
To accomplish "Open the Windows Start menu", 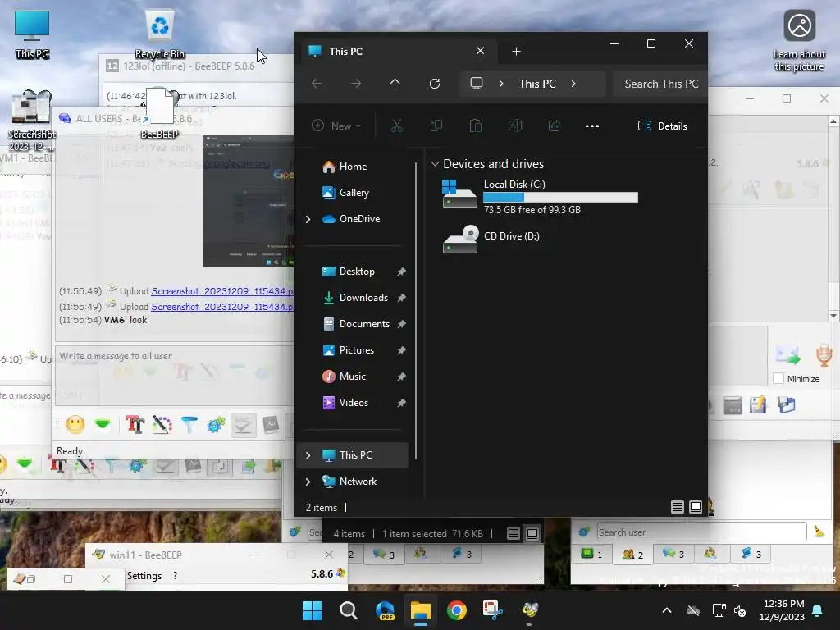I will 312,610.
